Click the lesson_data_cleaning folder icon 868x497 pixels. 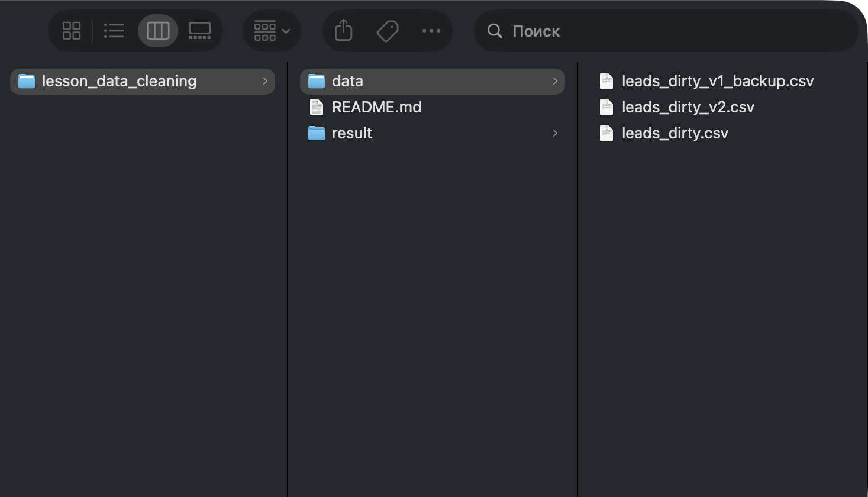pyautogui.click(x=27, y=81)
